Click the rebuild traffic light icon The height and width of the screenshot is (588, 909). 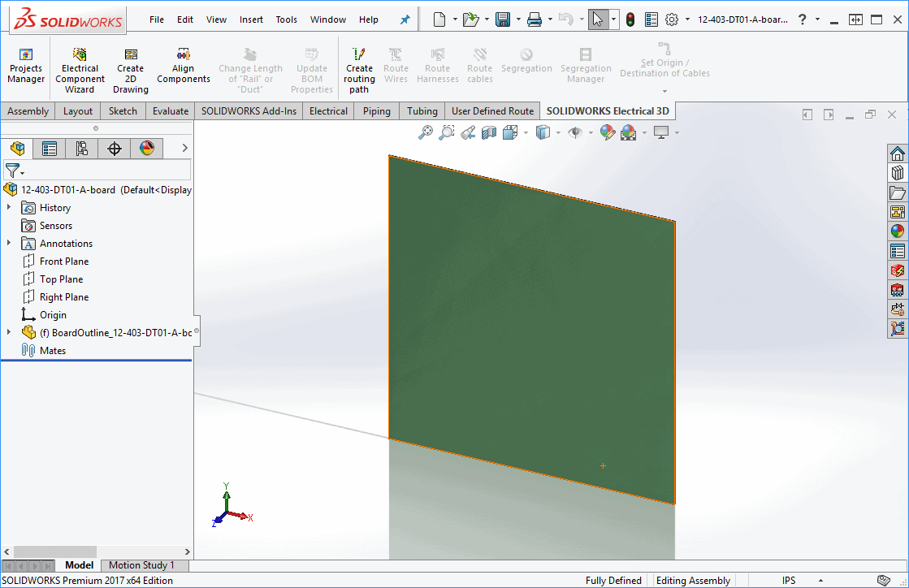[630, 19]
